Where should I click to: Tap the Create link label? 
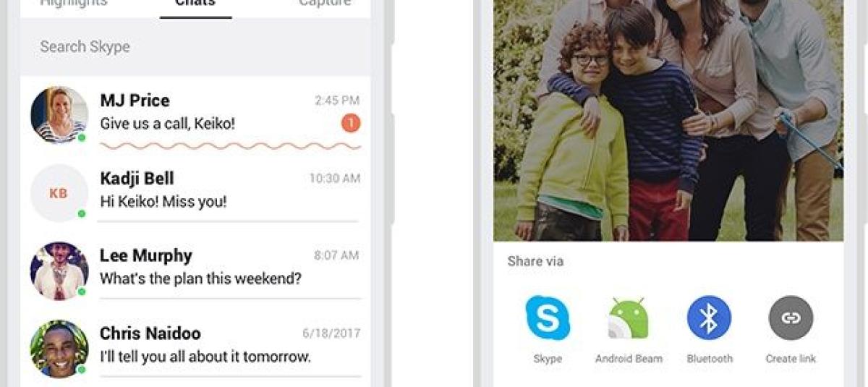[x=791, y=359]
